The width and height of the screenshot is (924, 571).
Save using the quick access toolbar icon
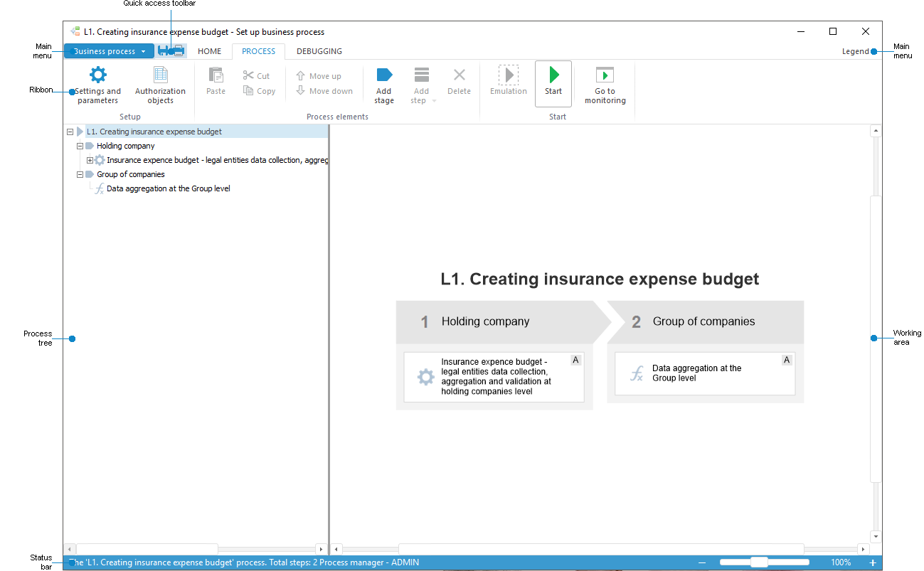click(164, 50)
